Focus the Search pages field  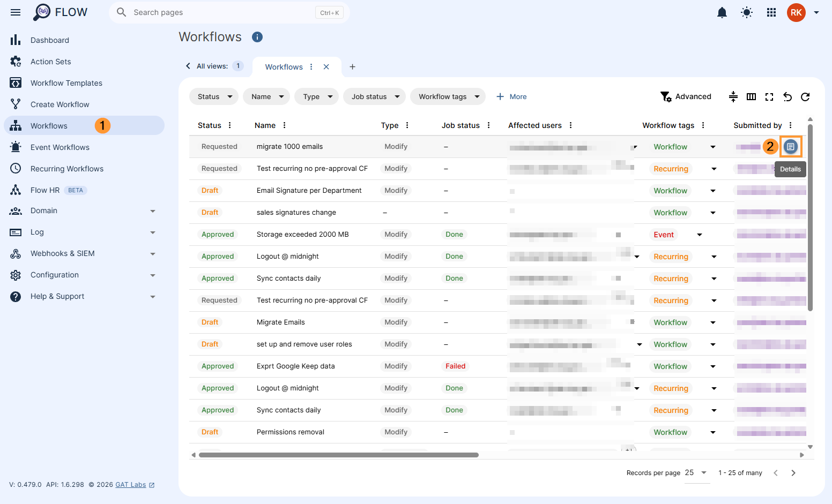click(x=229, y=12)
